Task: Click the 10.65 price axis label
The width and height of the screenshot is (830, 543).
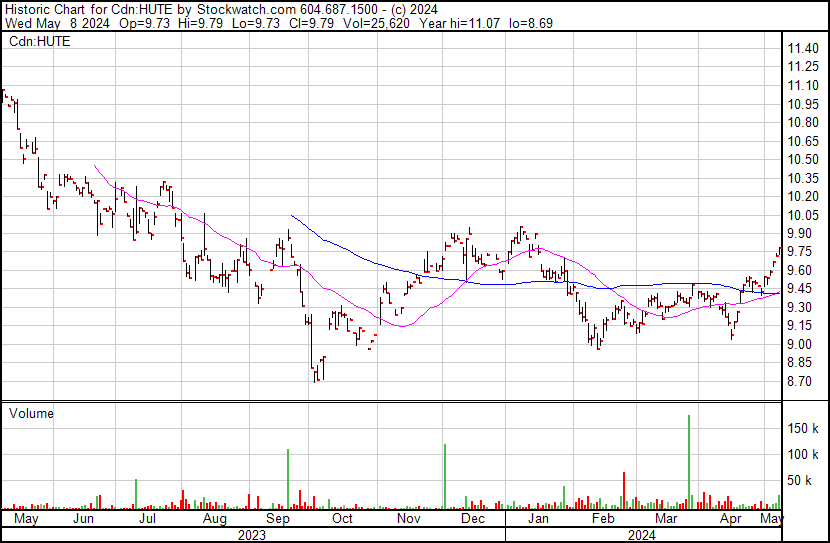Action: coord(803,141)
